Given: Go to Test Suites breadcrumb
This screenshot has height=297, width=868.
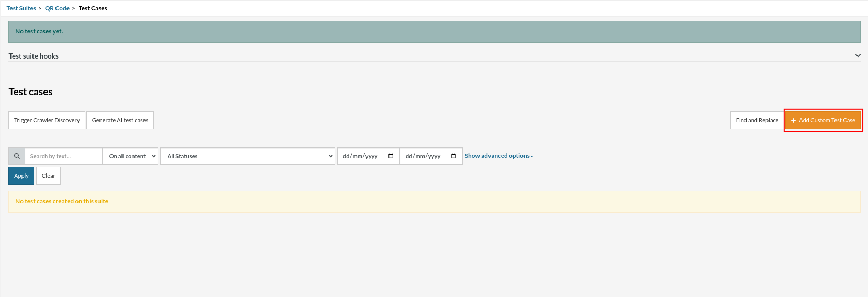Looking at the screenshot, I should (x=21, y=8).
